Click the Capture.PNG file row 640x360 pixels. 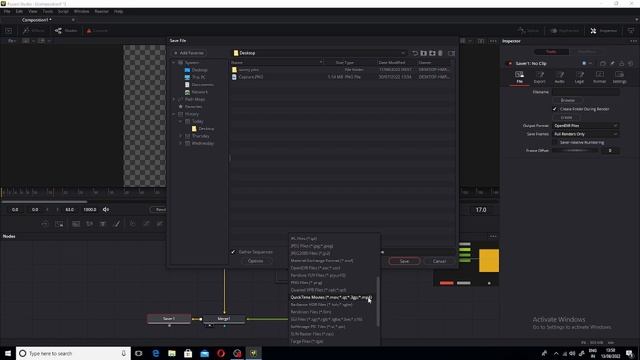coord(342,77)
